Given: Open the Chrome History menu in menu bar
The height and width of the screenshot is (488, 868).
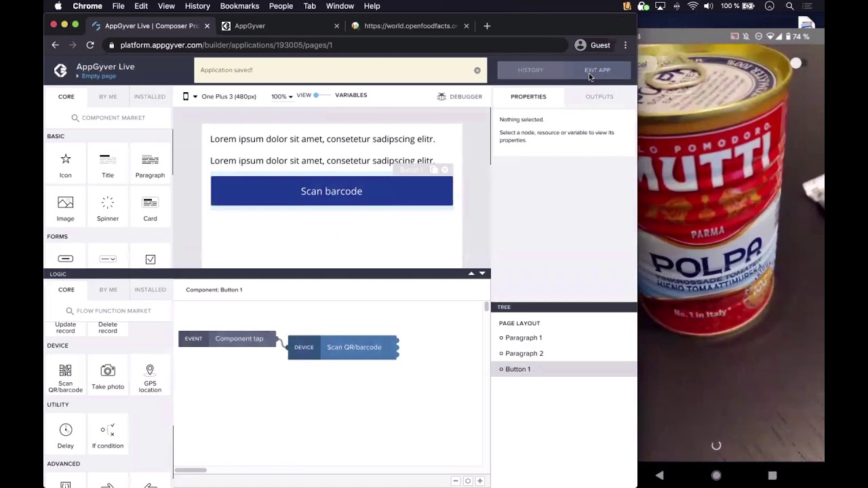Looking at the screenshot, I should (197, 6).
